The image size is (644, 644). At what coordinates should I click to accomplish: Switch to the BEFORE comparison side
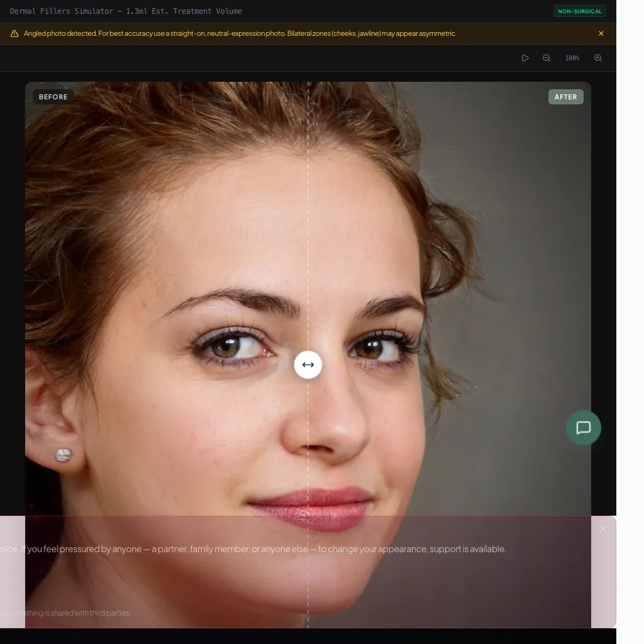click(x=53, y=96)
